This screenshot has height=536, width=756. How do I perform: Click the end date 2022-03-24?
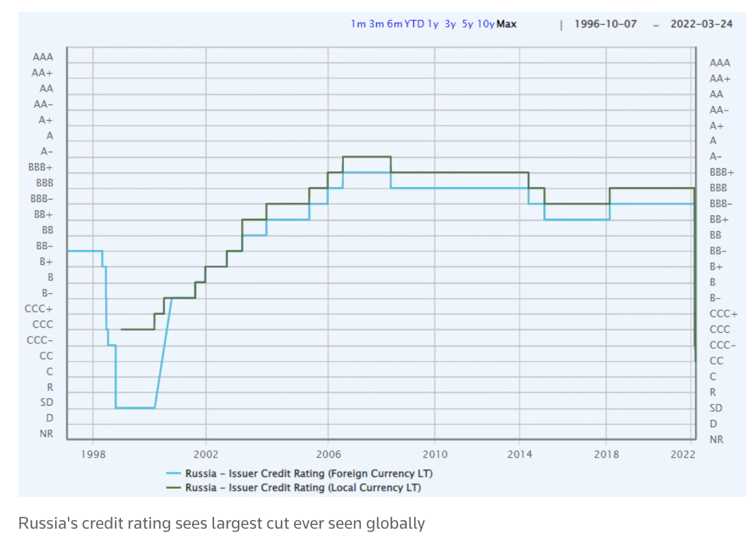point(702,24)
